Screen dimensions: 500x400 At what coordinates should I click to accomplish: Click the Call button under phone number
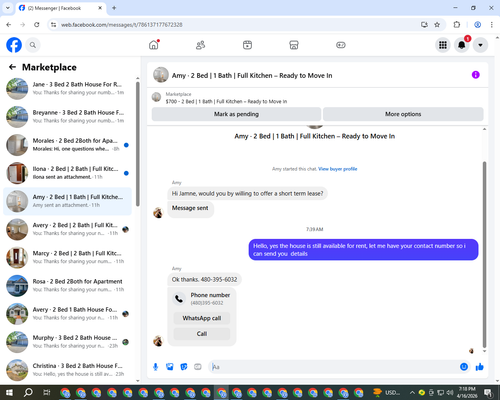click(202, 334)
